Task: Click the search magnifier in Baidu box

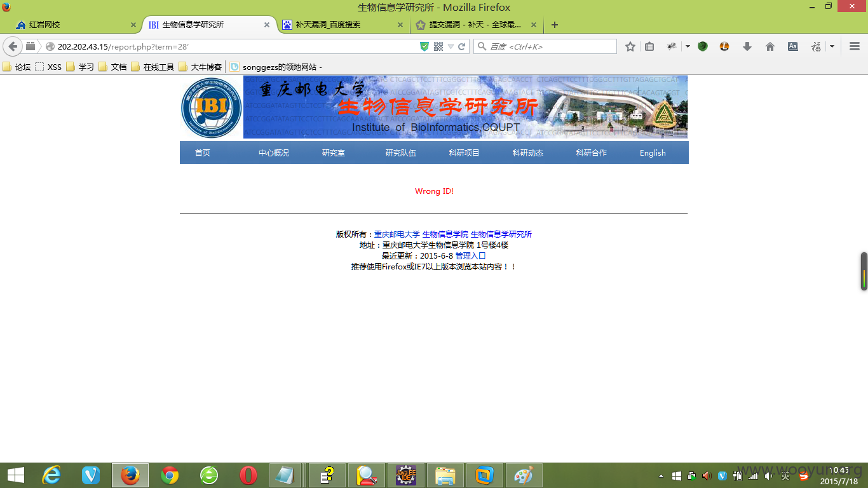Action: pyautogui.click(x=482, y=46)
